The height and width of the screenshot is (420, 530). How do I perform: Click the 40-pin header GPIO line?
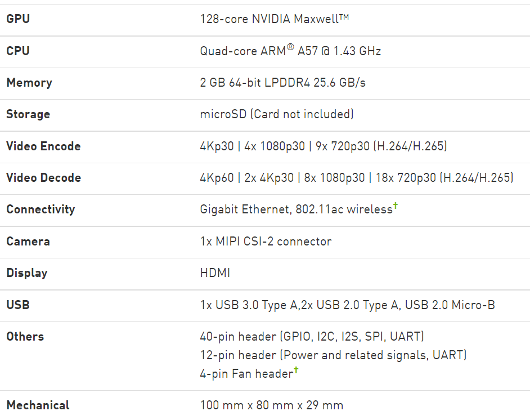[x=312, y=337]
